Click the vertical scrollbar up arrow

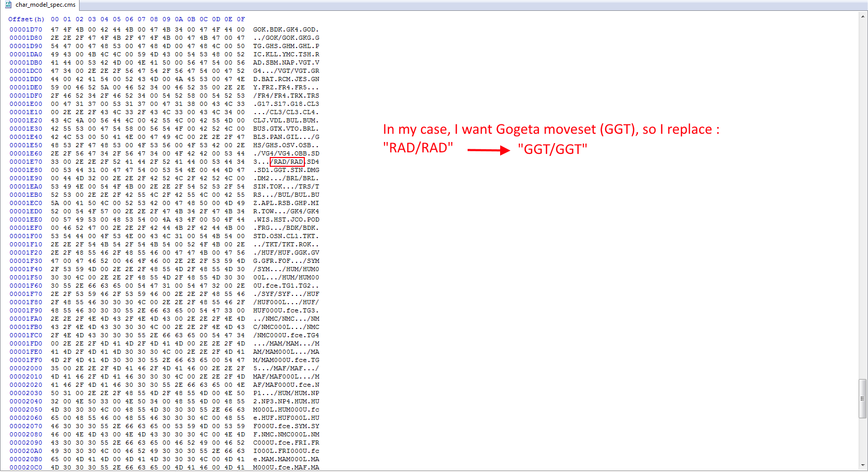click(863, 17)
